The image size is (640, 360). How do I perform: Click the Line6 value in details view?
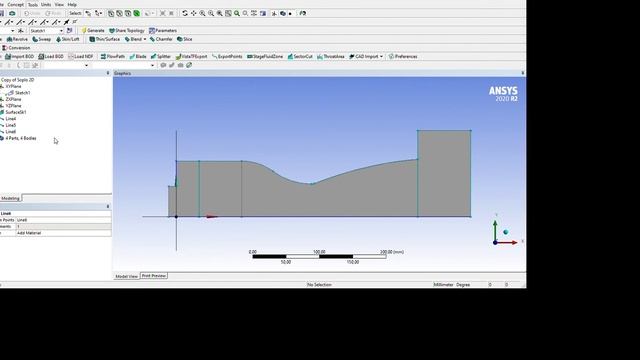pyautogui.click(x=63, y=220)
